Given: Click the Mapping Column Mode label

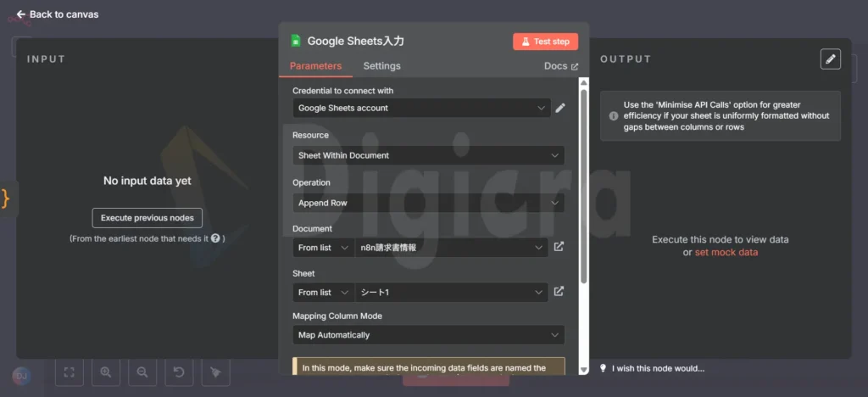Looking at the screenshot, I should pyautogui.click(x=337, y=316).
